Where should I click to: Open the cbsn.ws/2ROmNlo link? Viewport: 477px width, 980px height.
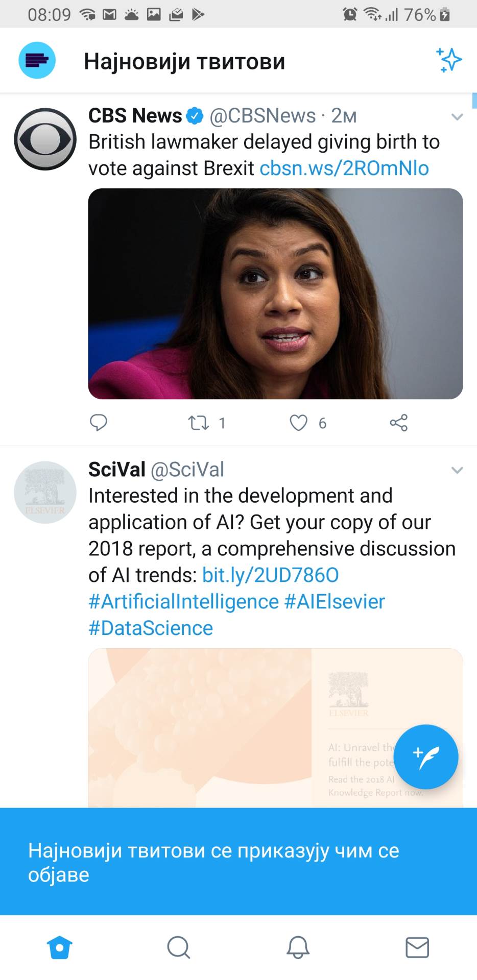(344, 168)
